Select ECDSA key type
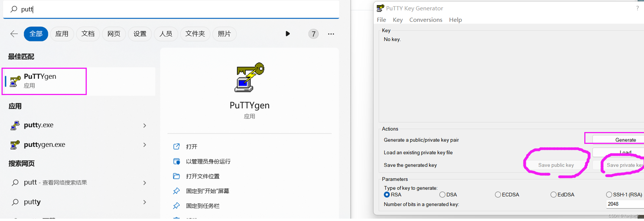Image resolution: width=644 pixels, height=221 pixels. pyautogui.click(x=498, y=195)
